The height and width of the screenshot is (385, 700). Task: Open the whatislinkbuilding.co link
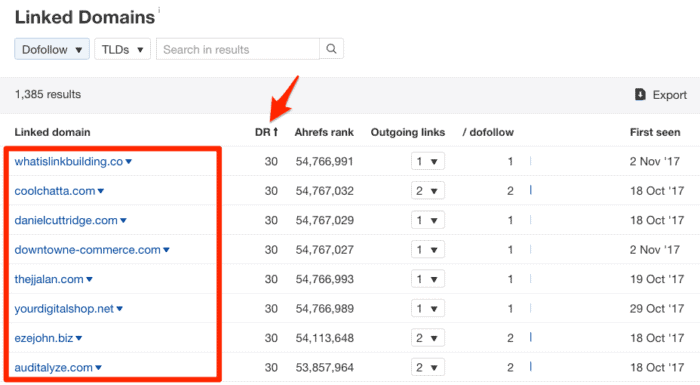(x=69, y=161)
